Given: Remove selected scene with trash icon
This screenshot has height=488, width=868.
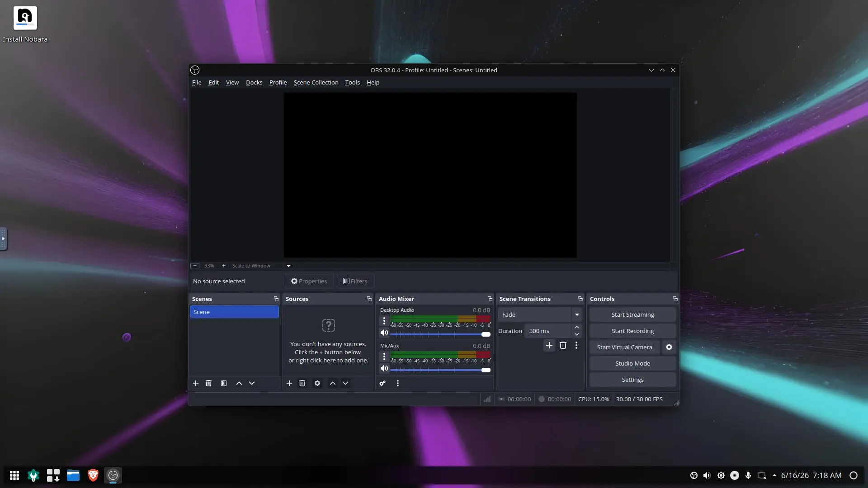Looking at the screenshot, I should [x=208, y=383].
